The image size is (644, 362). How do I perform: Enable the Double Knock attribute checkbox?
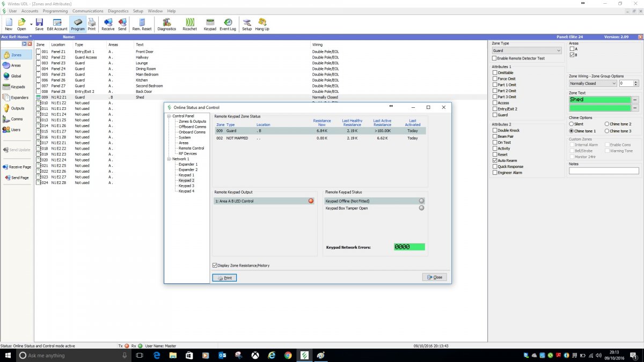point(494,130)
